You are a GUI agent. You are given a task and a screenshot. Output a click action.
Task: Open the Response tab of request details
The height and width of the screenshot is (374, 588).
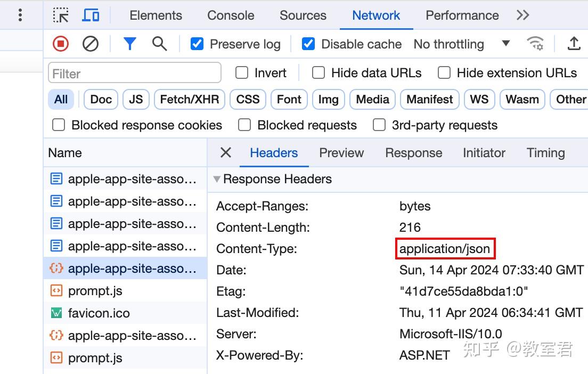click(x=414, y=153)
